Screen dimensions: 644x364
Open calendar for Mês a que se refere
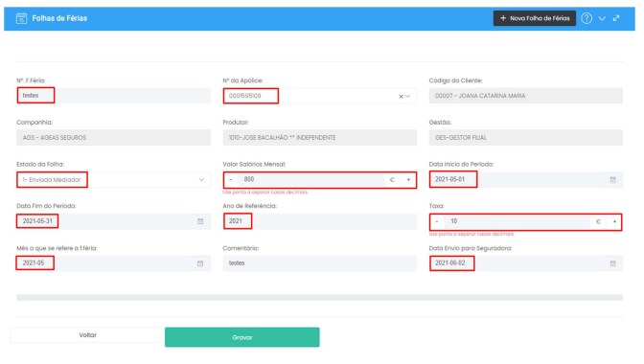coord(200,263)
